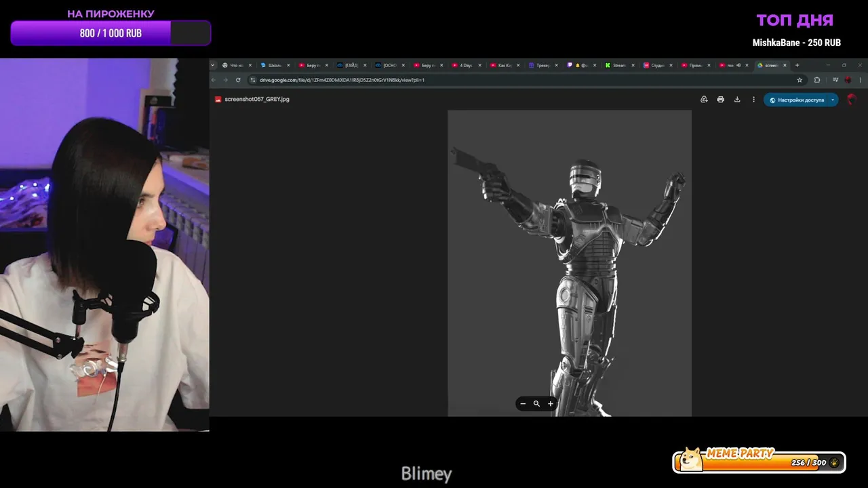Image resolution: width=868 pixels, height=488 pixels.
Task: Close the 'Что но' tab
Action: (250, 65)
